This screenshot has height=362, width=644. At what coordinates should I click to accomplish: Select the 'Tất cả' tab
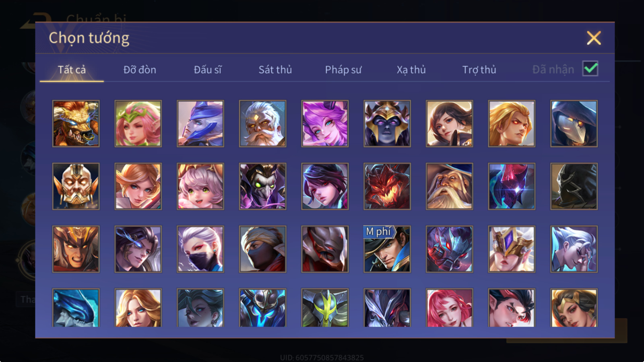(x=72, y=70)
